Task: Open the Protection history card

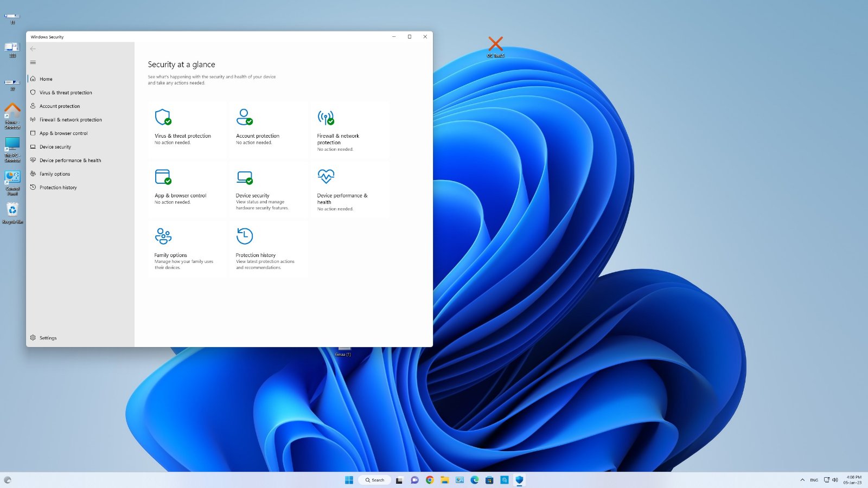Action: [269, 249]
